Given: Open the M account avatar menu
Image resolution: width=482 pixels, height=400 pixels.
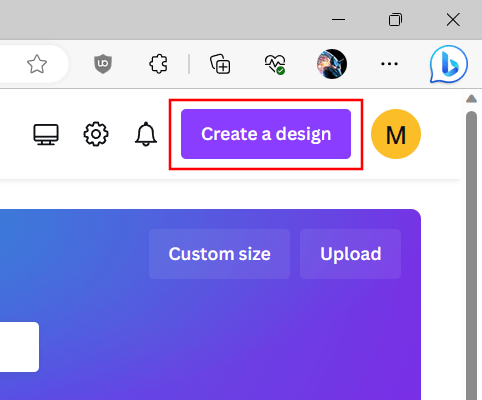Looking at the screenshot, I should (396, 134).
